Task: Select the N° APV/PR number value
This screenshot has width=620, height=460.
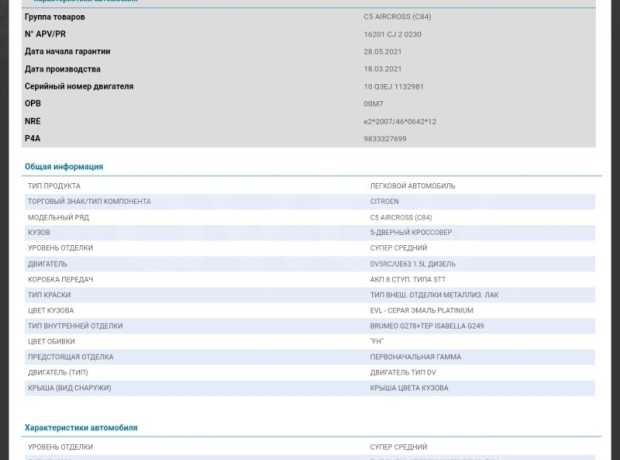Action: pyautogui.click(x=393, y=34)
